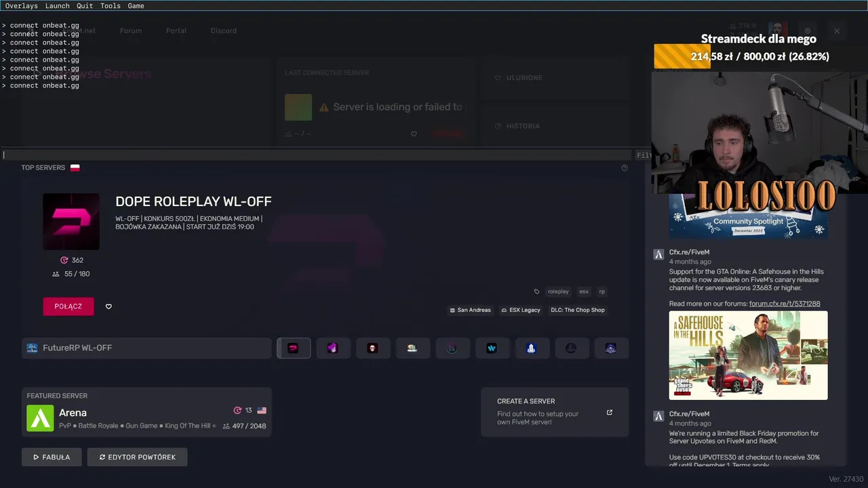Select the last purple emblem carousel icon
Screen dimensions: 868x488
pos(611,348)
